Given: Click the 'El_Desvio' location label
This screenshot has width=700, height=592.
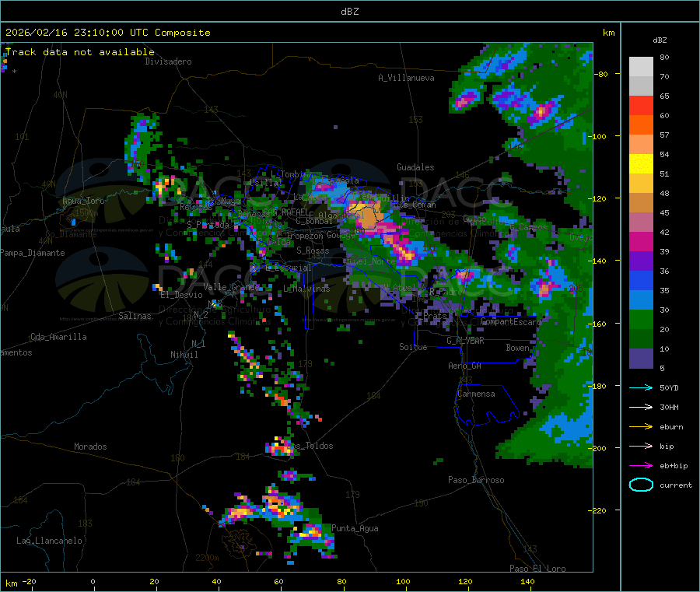Looking at the screenshot, I should (x=181, y=295).
